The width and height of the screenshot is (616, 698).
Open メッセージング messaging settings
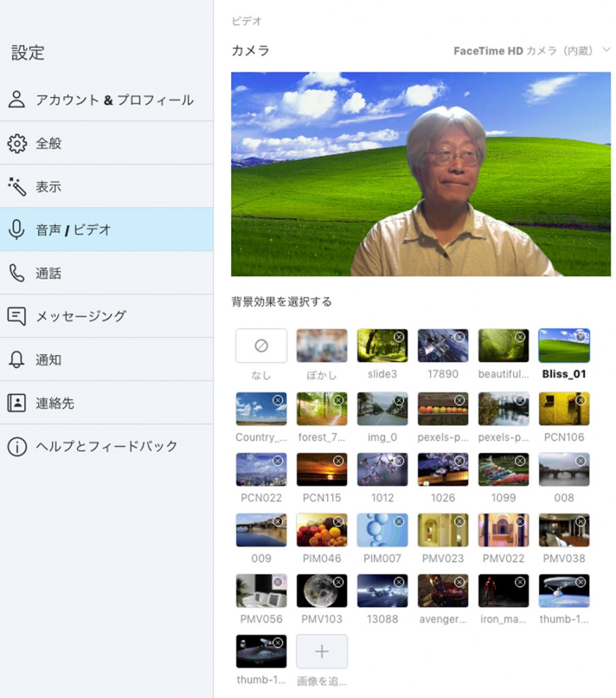pyautogui.click(x=106, y=316)
